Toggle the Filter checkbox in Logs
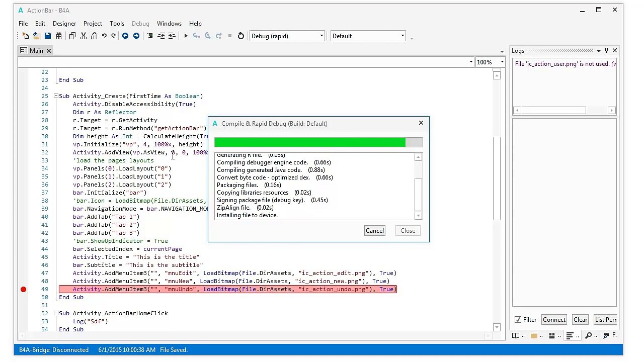The height and width of the screenshot is (362, 644). point(518,320)
